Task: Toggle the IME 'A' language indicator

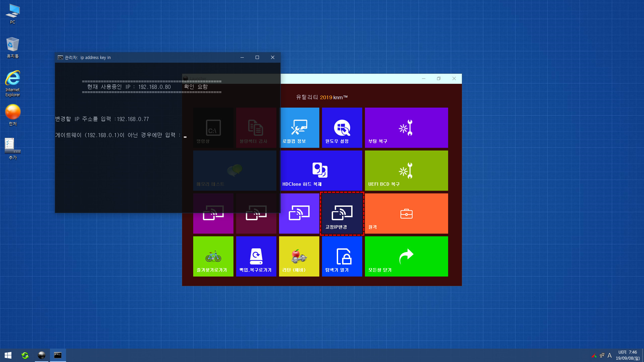Action: [x=610, y=355]
